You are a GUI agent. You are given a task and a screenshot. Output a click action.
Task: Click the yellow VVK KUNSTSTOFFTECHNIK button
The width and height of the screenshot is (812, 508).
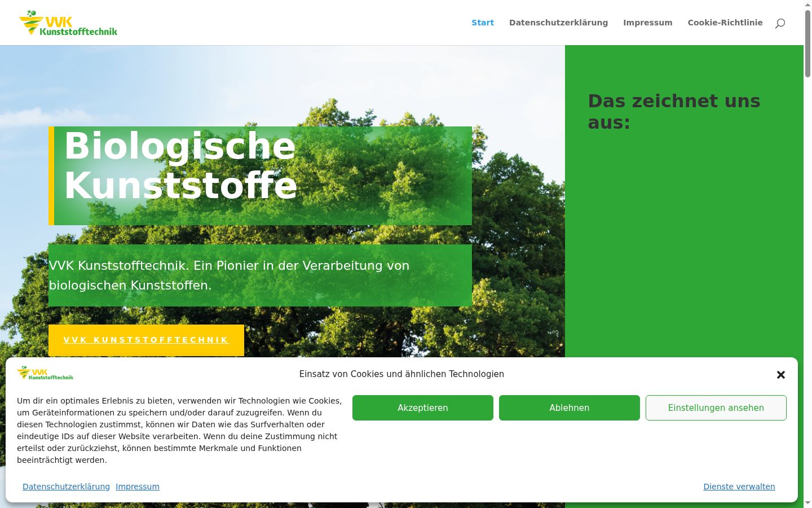coord(146,340)
